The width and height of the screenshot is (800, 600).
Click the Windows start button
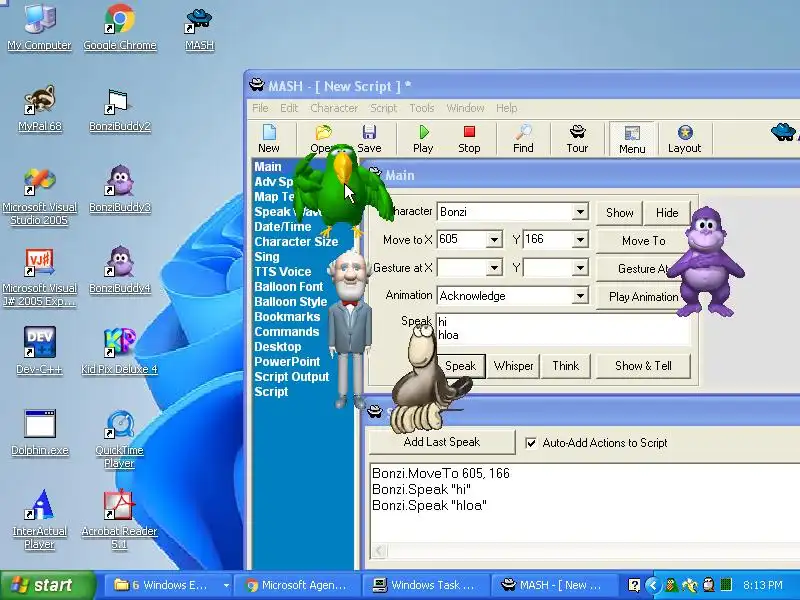(47, 585)
